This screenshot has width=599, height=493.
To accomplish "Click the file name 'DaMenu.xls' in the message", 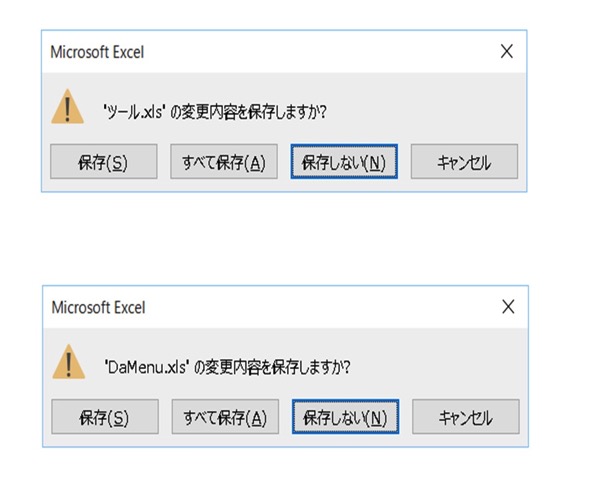I will click(x=147, y=367).
